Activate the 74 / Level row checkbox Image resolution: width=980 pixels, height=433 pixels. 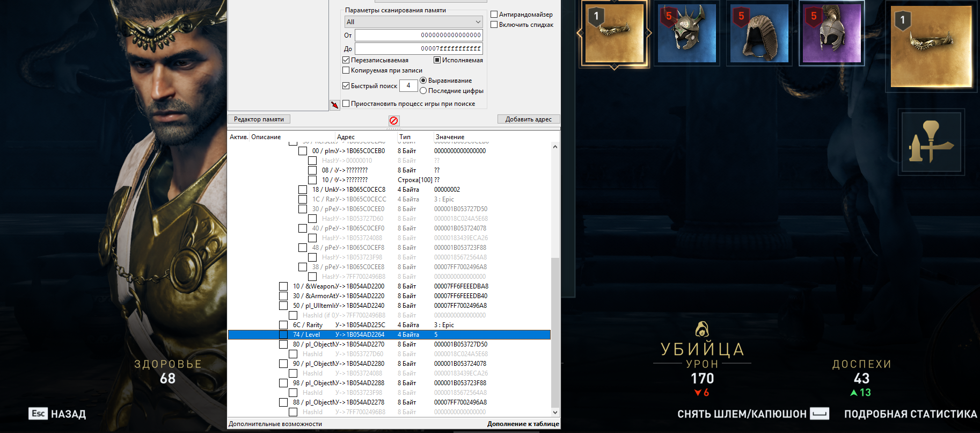pyautogui.click(x=283, y=335)
